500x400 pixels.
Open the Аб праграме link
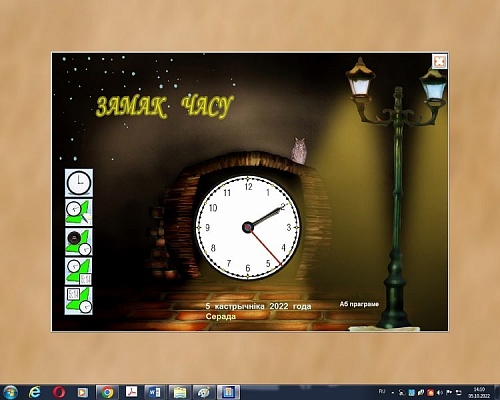359,304
